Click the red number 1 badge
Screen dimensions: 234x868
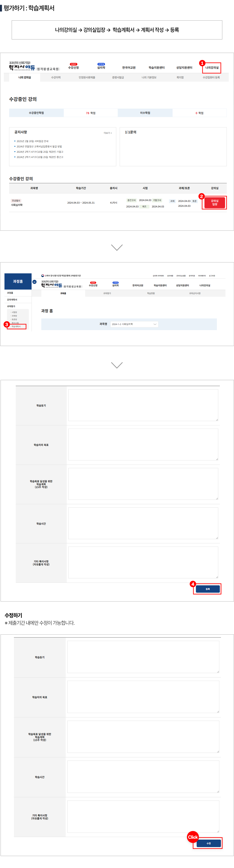click(202, 63)
